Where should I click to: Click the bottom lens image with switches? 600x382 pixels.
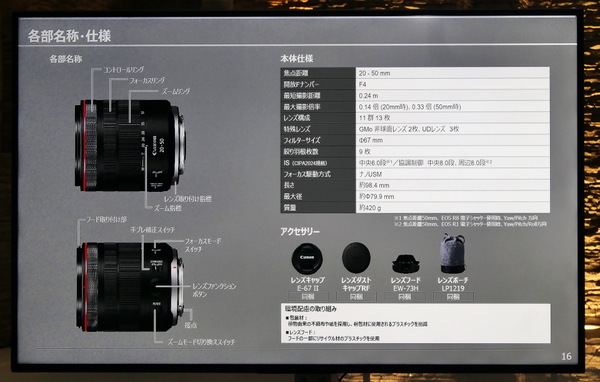[x=130, y=287]
